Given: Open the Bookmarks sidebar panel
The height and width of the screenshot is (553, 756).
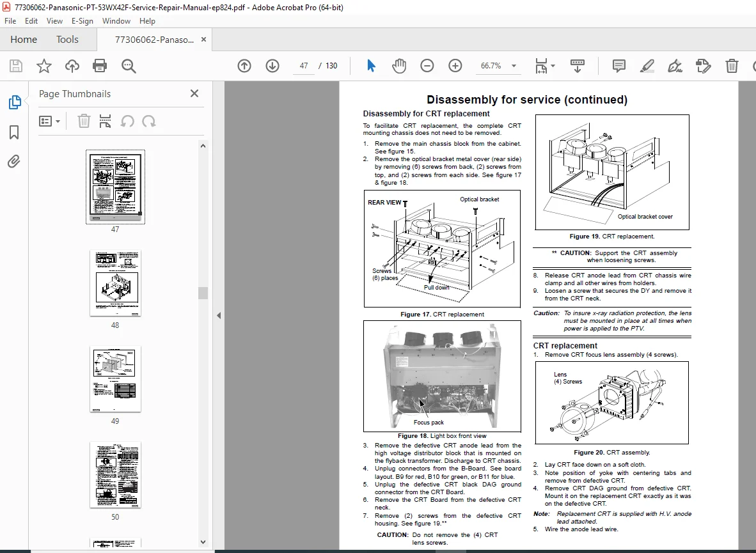Looking at the screenshot, I should (15, 132).
